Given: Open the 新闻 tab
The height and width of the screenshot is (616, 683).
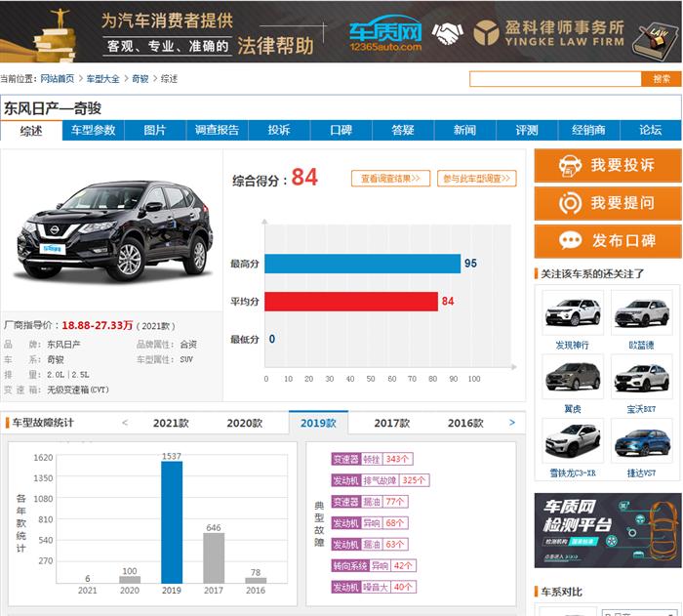Looking at the screenshot, I should coord(464,131).
